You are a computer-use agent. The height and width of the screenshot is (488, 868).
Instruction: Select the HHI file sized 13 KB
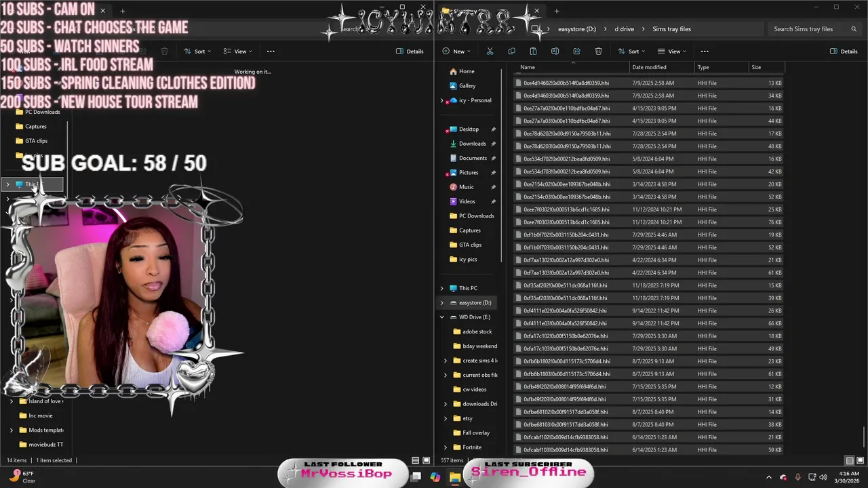[649, 83]
